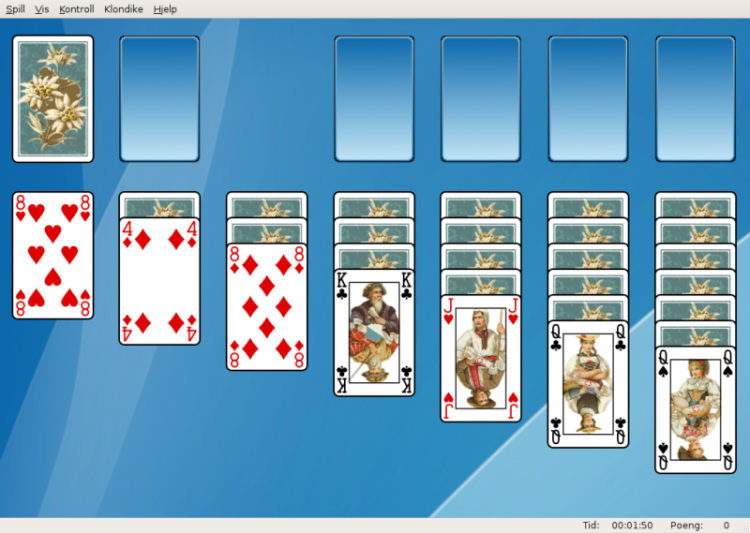The width and height of the screenshot is (750, 533).
Task: Open the Hjelp menu
Action: click(165, 9)
